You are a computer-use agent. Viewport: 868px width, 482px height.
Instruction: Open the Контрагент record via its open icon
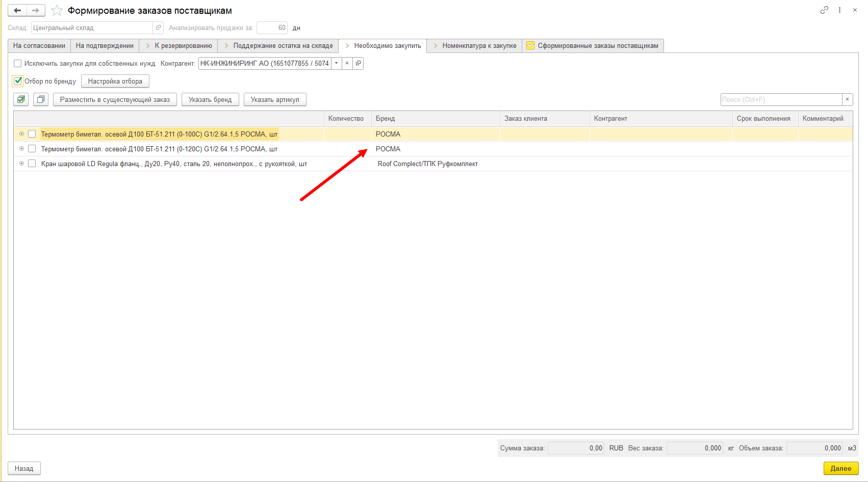point(358,63)
